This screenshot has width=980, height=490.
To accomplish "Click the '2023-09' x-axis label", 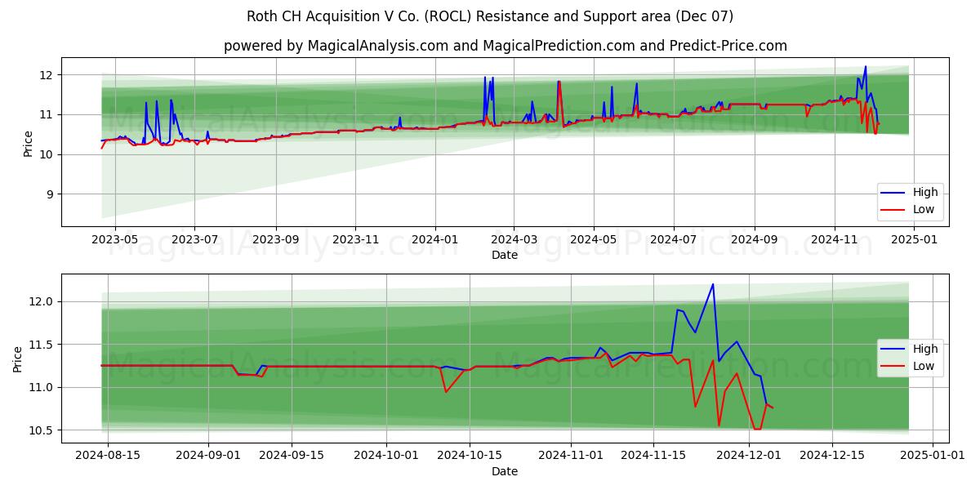I will [275, 240].
